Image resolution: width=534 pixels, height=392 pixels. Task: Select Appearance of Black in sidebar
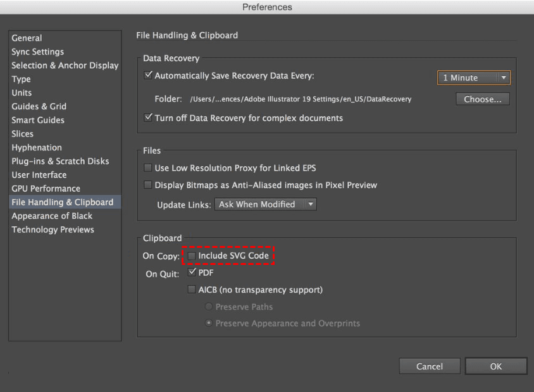tap(52, 216)
